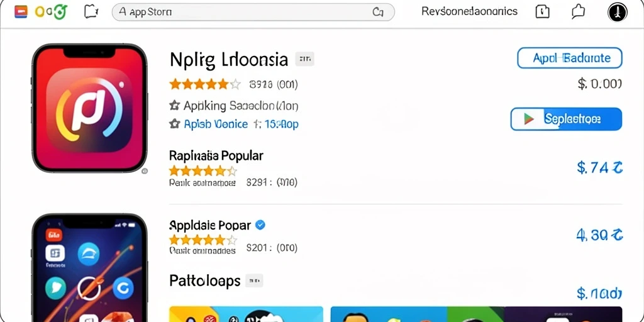This screenshot has height=322, width=644.
Task: Click the '$.74' price for 'Rapinaia Popular'
Action: pyautogui.click(x=599, y=167)
